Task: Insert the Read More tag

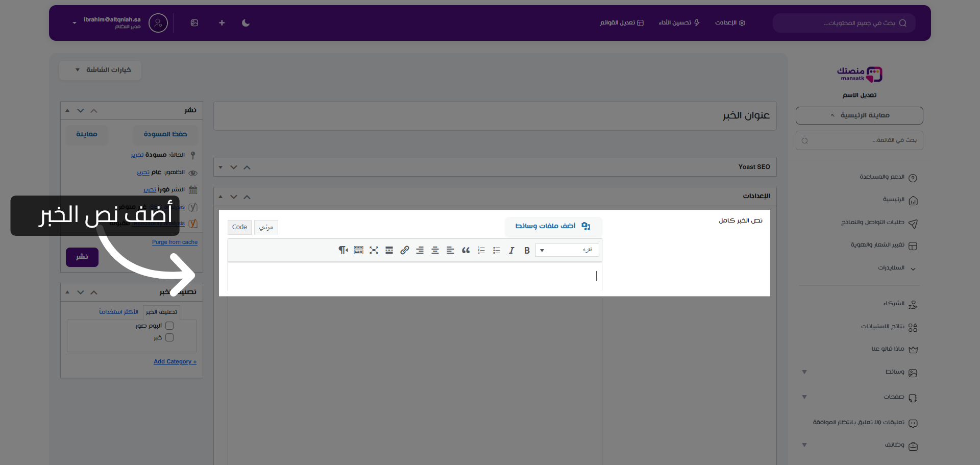Action: (389, 251)
